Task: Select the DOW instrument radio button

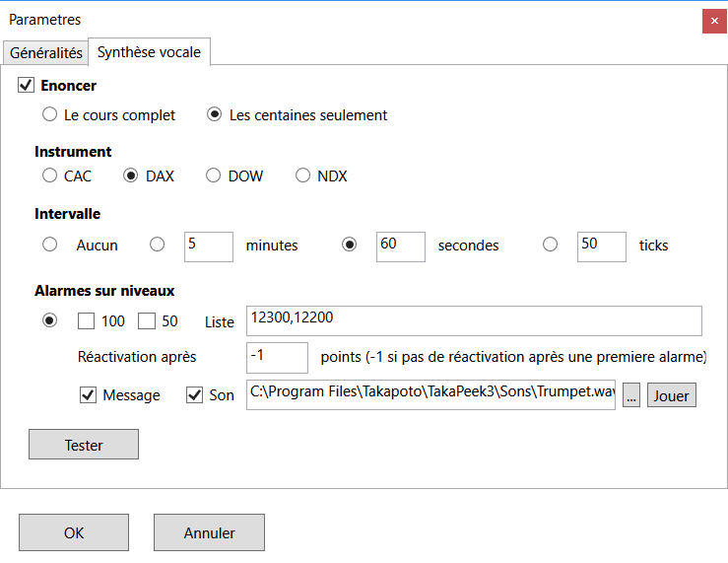Action: tap(214, 176)
